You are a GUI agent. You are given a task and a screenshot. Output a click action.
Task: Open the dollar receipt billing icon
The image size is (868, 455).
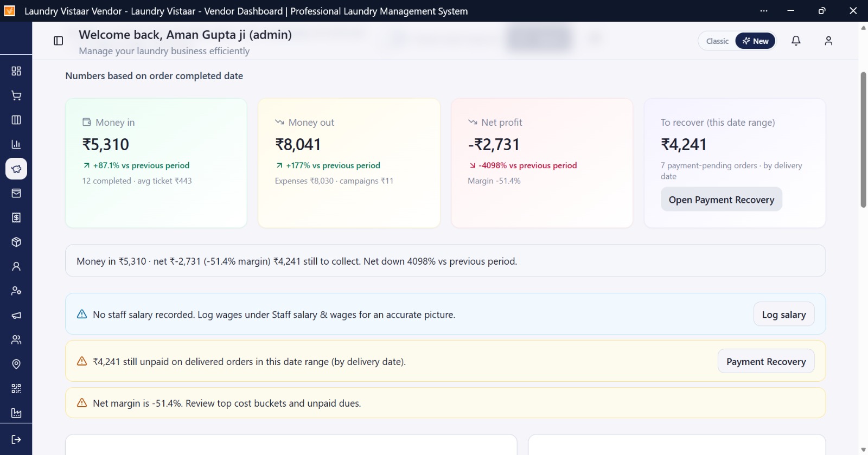click(16, 217)
